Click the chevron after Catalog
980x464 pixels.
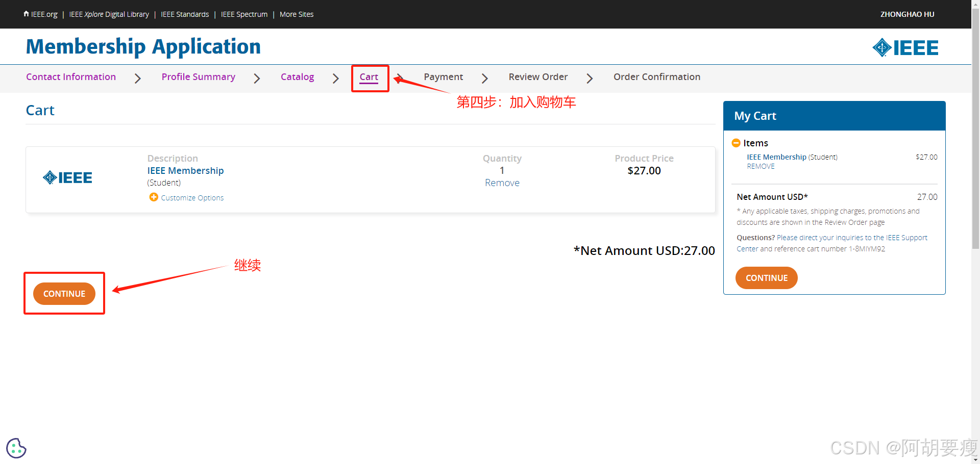click(x=335, y=78)
